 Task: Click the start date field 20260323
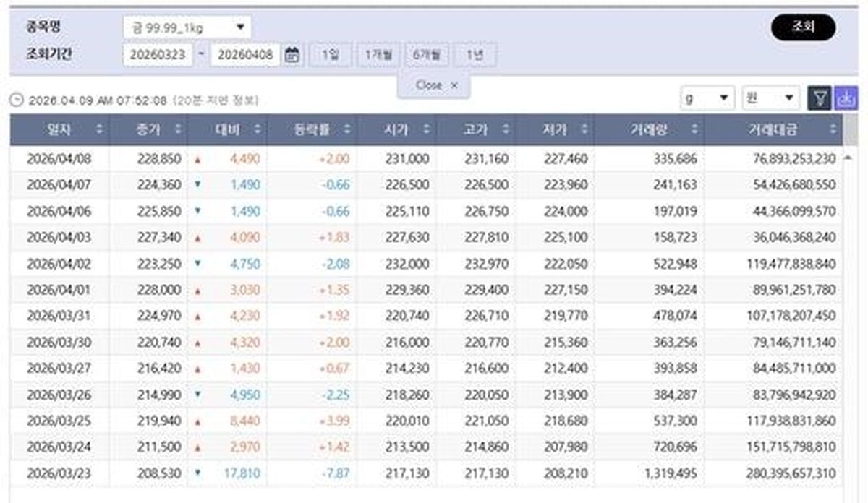(x=158, y=55)
